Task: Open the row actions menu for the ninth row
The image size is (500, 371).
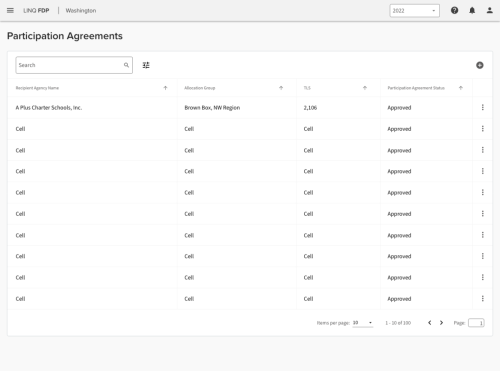Action: pos(482,277)
